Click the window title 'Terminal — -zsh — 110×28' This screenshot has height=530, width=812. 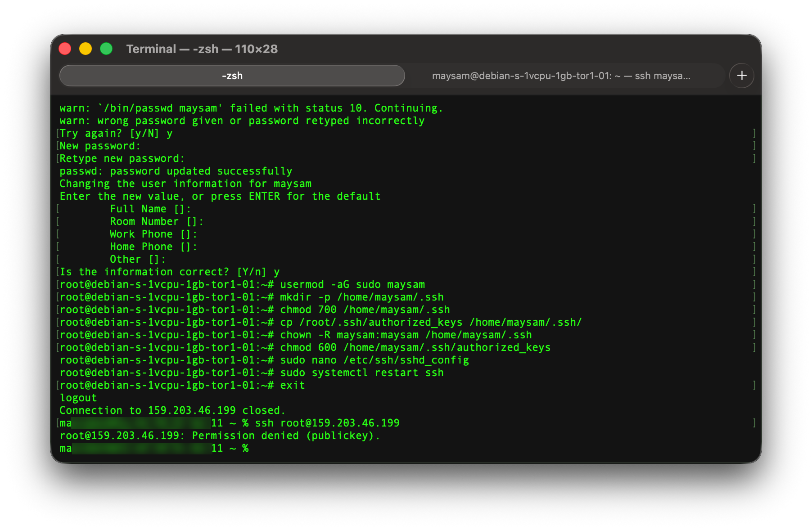[202, 49]
